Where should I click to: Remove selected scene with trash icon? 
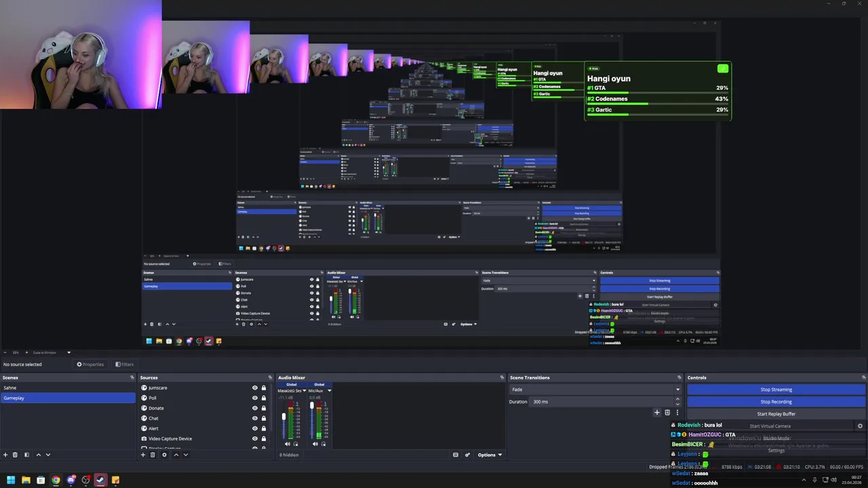point(16,455)
